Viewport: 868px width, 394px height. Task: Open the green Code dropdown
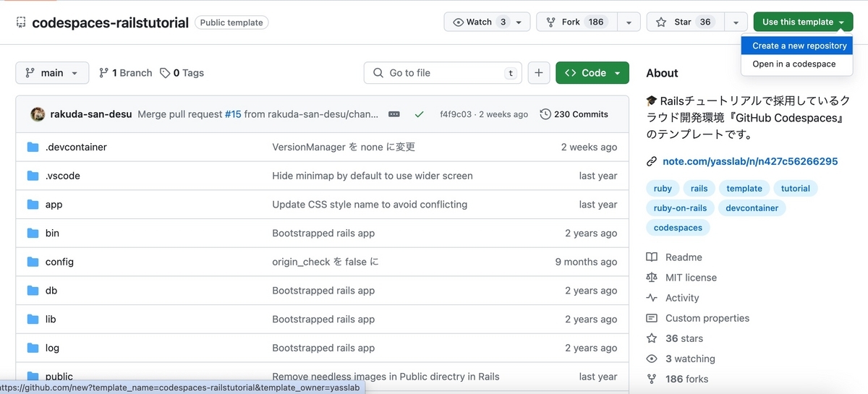pos(592,73)
